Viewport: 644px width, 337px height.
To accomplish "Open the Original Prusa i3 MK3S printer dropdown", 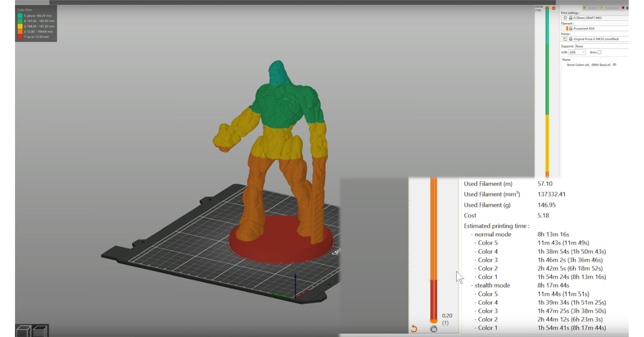I will [595, 39].
